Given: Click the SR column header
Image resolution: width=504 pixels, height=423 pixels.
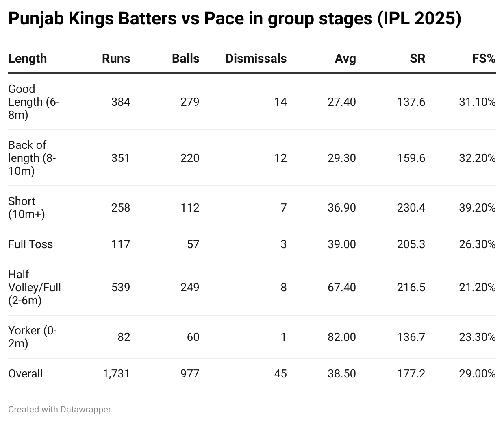Looking at the screenshot, I should pyautogui.click(x=417, y=59).
